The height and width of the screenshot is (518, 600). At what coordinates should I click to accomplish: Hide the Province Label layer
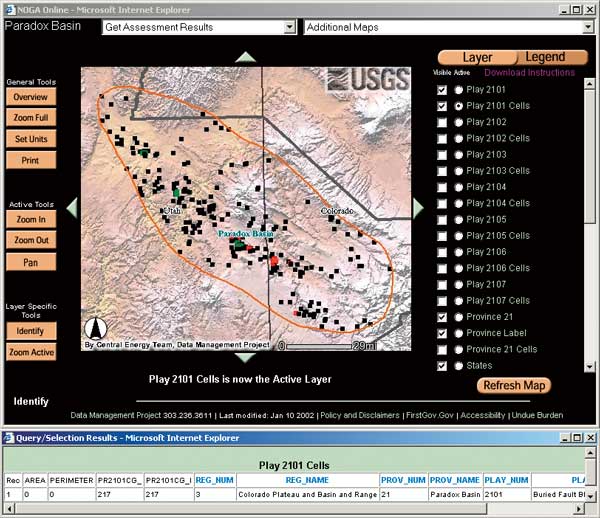coord(442,334)
